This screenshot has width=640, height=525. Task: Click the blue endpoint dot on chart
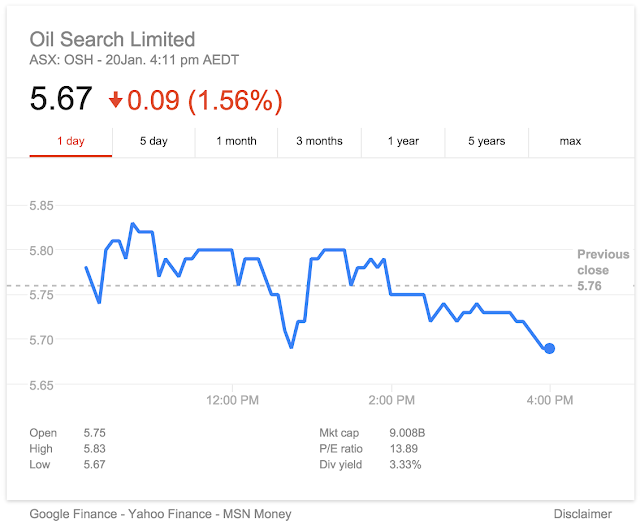pos(549,348)
